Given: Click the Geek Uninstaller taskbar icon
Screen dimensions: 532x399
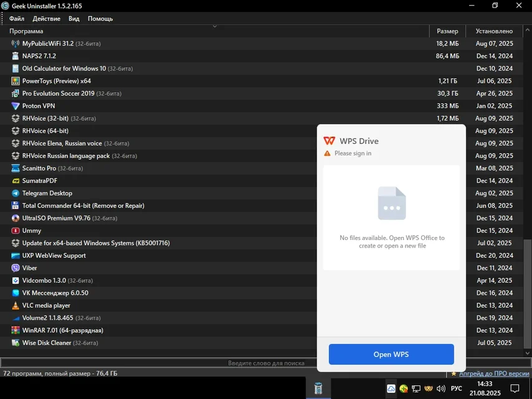Looking at the screenshot, I should coord(318,388).
